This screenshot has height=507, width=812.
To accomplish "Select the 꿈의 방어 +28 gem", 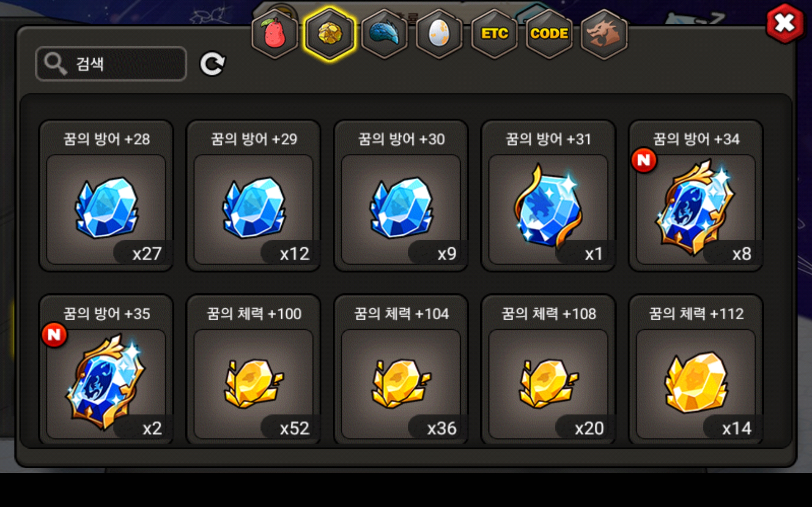I will pyautogui.click(x=106, y=196).
